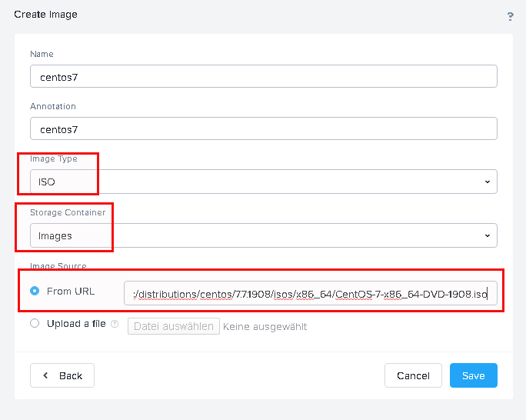Expand the Storage Container dropdown arrow
The height and width of the screenshot is (420, 526).
488,235
